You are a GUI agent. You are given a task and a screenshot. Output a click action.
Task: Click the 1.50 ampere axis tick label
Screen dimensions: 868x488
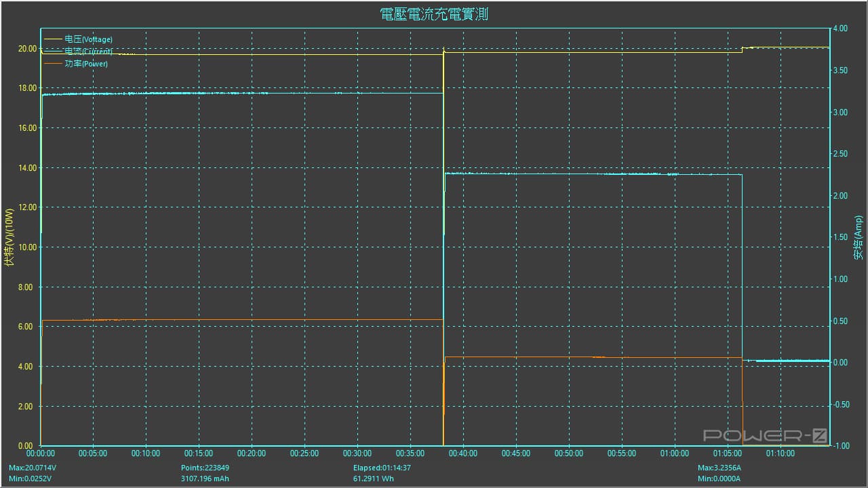(x=840, y=237)
